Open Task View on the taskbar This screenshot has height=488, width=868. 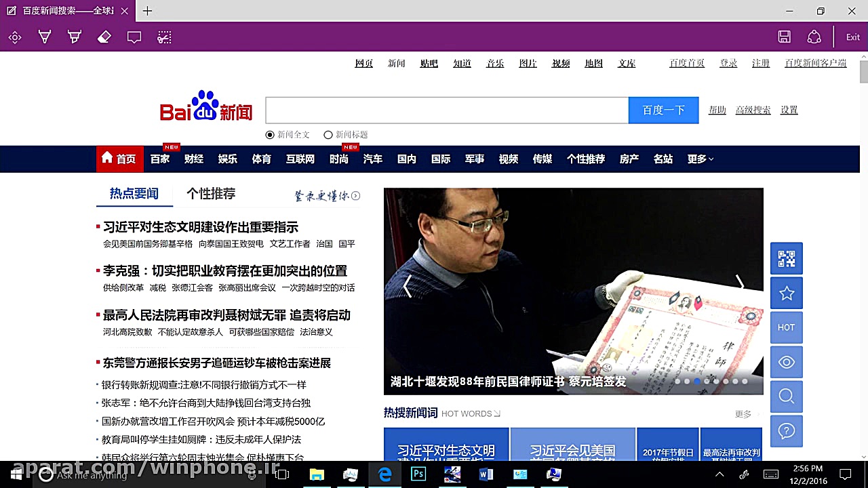coord(282,474)
